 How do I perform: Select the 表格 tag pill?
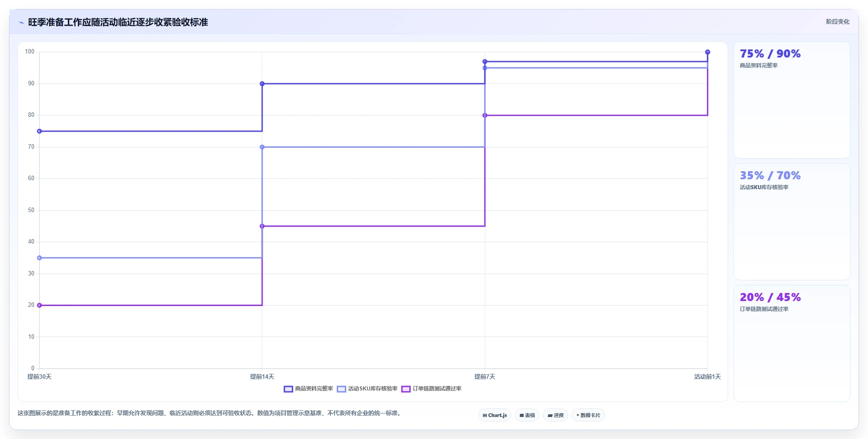tap(527, 415)
